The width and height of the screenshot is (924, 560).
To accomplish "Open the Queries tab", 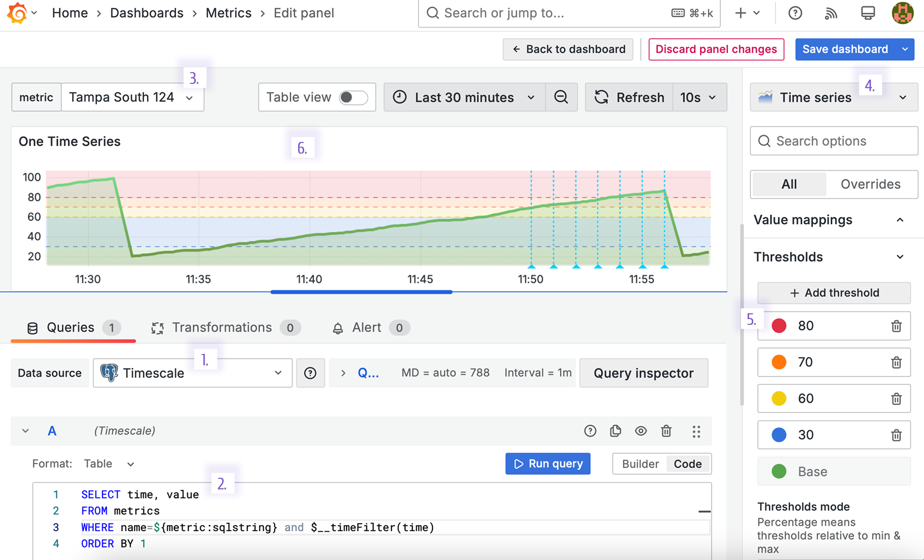I will tap(73, 327).
